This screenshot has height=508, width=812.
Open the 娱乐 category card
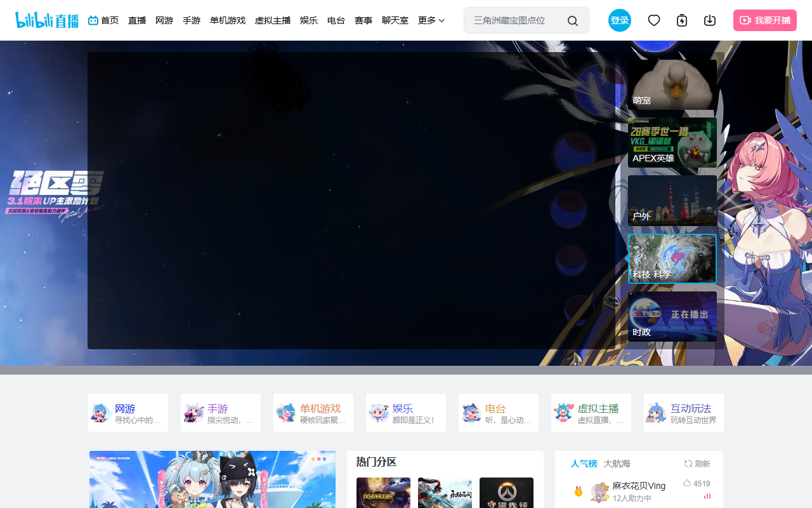(x=406, y=413)
